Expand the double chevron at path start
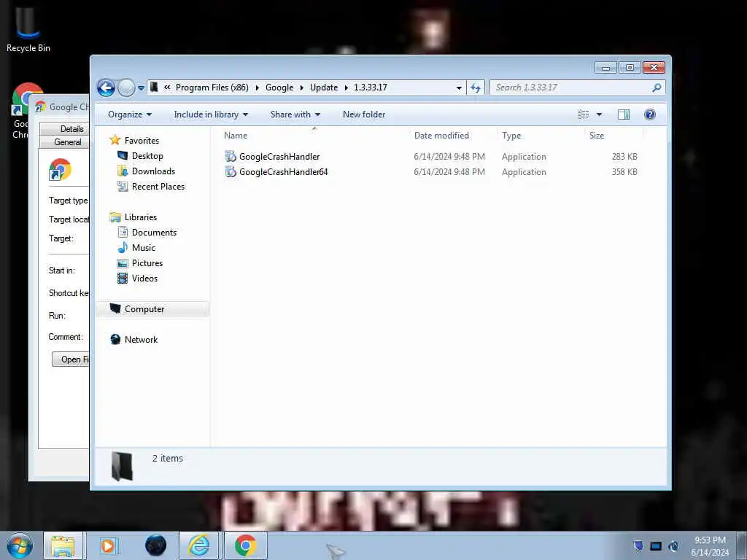 point(167,87)
